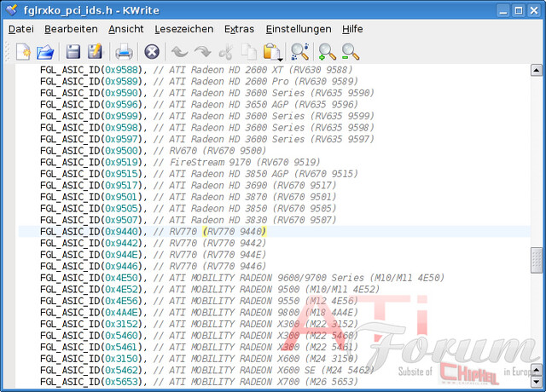The width and height of the screenshot is (546, 392).
Task: Click the toolbar drag handle grip
Action: pos(9,52)
